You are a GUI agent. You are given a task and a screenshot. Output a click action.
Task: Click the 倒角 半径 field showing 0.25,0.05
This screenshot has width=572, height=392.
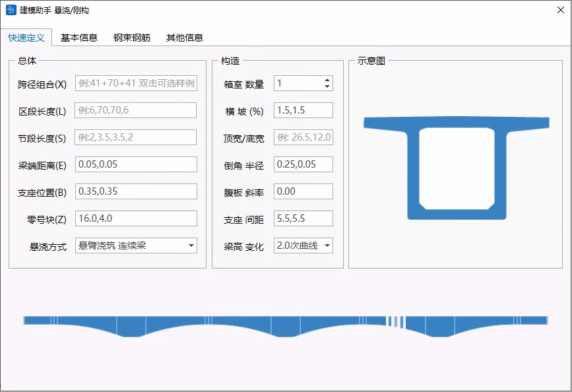[x=303, y=164]
